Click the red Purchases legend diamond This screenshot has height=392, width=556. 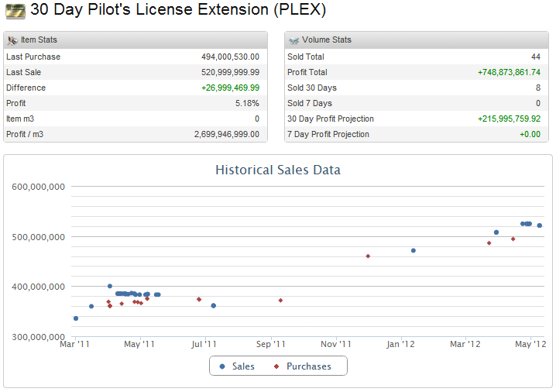click(x=276, y=366)
